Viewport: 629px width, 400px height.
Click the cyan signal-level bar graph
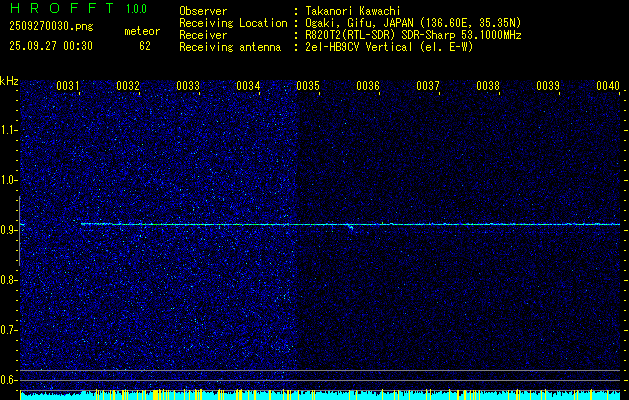point(320,395)
